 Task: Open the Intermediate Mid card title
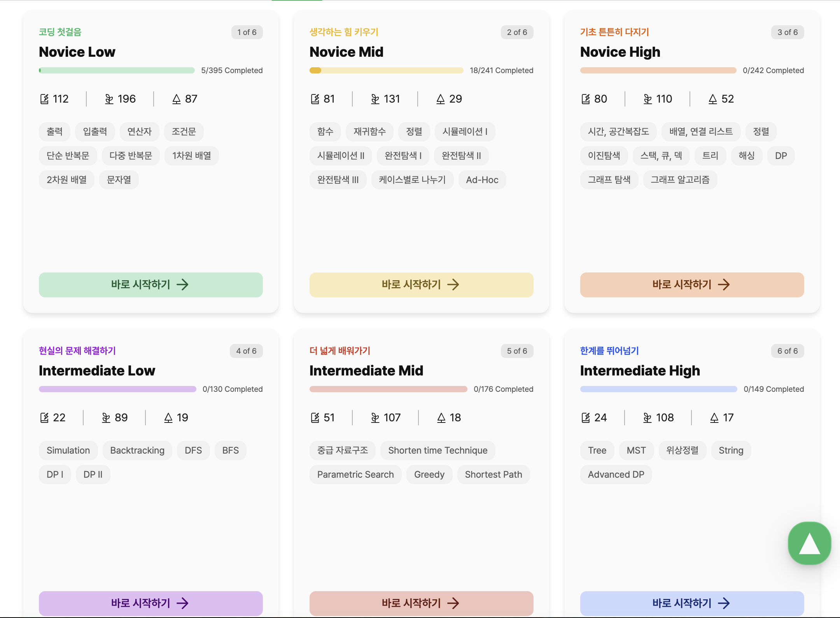click(x=366, y=370)
